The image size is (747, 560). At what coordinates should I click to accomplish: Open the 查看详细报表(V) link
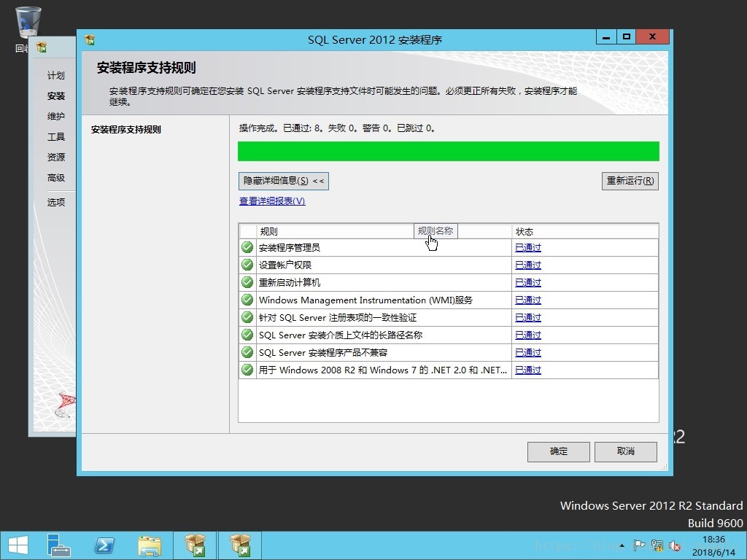272,201
